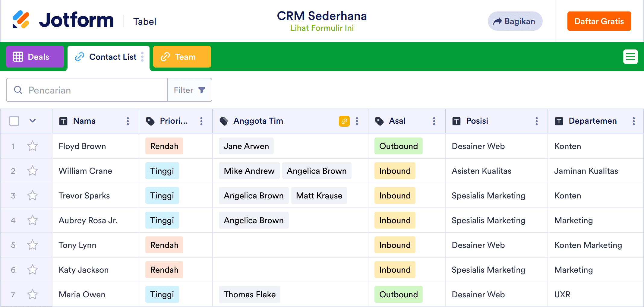The image size is (644, 307).
Task: Click the Jotform logo
Action: point(63,20)
